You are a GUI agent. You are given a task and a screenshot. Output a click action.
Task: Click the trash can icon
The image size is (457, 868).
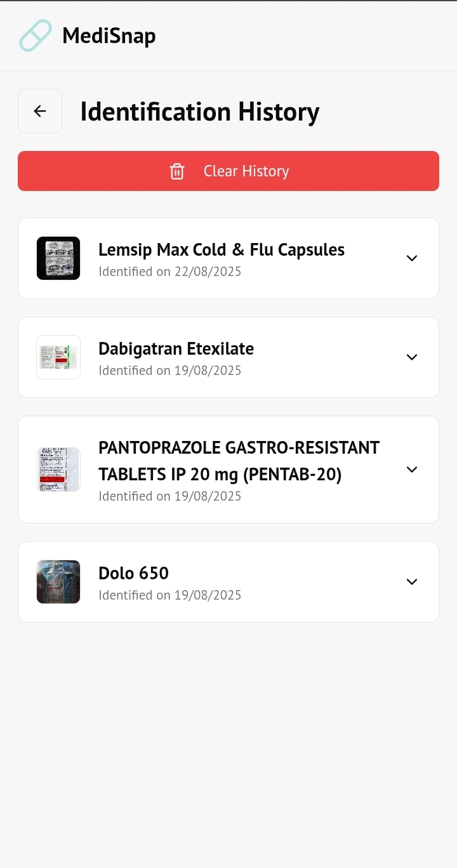pos(177,171)
